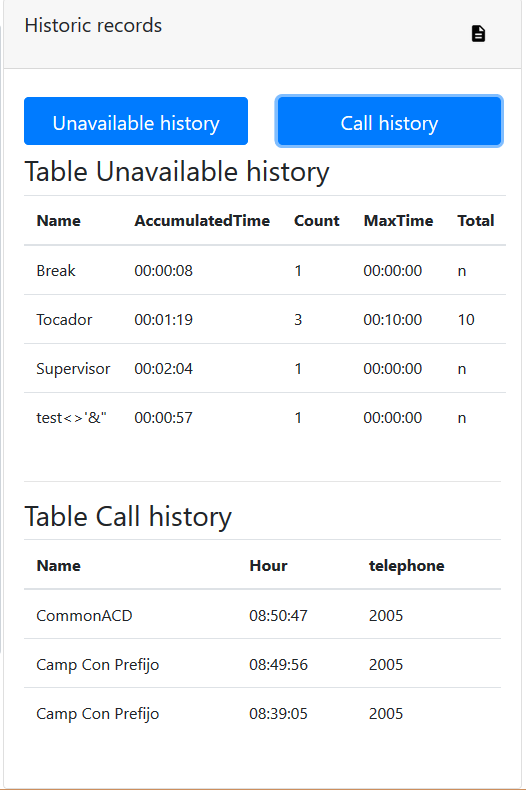Image resolution: width=526 pixels, height=790 pixels.
Task: Click the telephone column header
Action: tap(407, 566)
